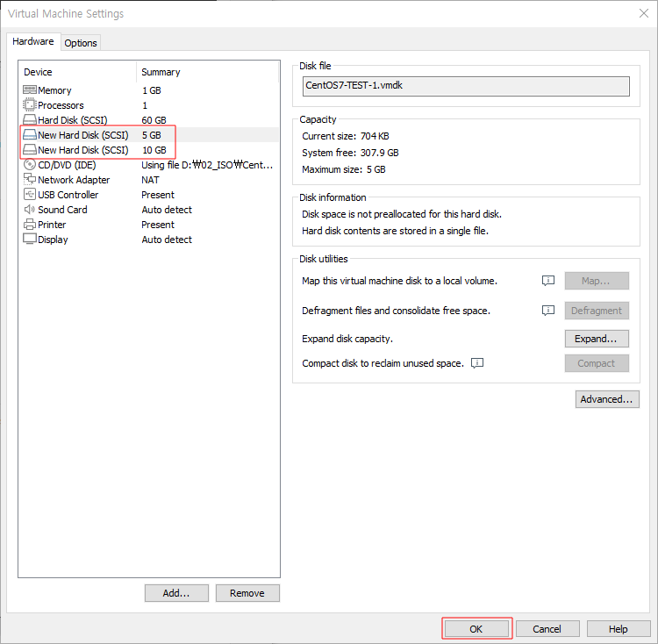Click the Add... button
Image resolution: width=658 pixels, height=644 pixels.
176,593
